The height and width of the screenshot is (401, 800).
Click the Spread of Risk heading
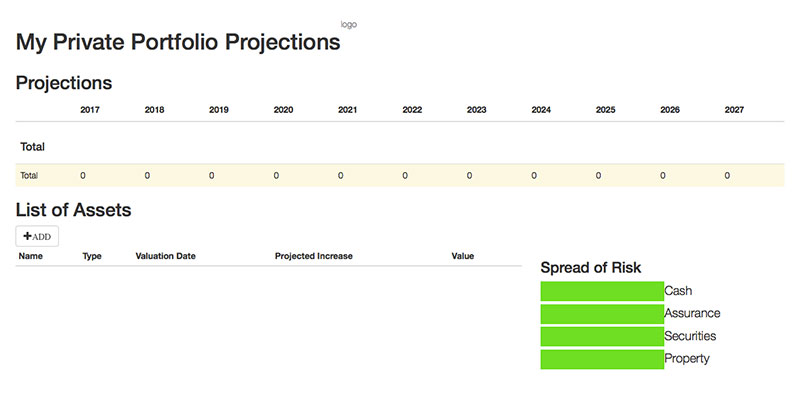click(x=590, y=268)
